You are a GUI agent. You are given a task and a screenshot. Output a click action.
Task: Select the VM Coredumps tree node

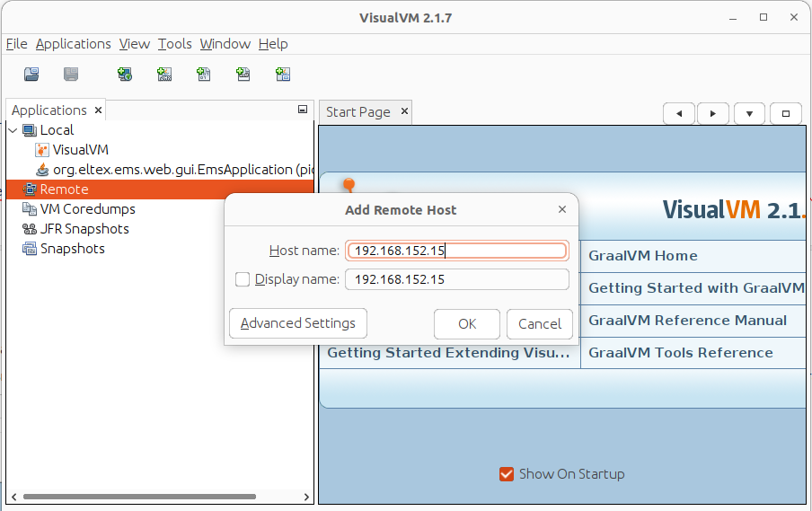(x=87, y=209)
